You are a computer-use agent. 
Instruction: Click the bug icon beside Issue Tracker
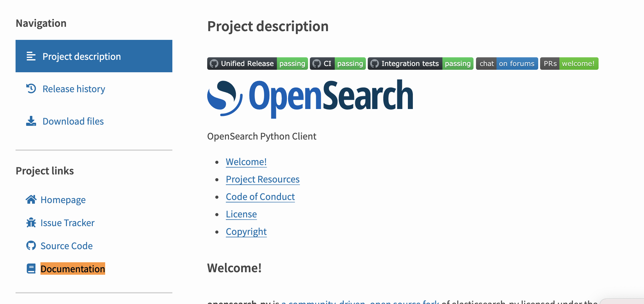(31, 223)
